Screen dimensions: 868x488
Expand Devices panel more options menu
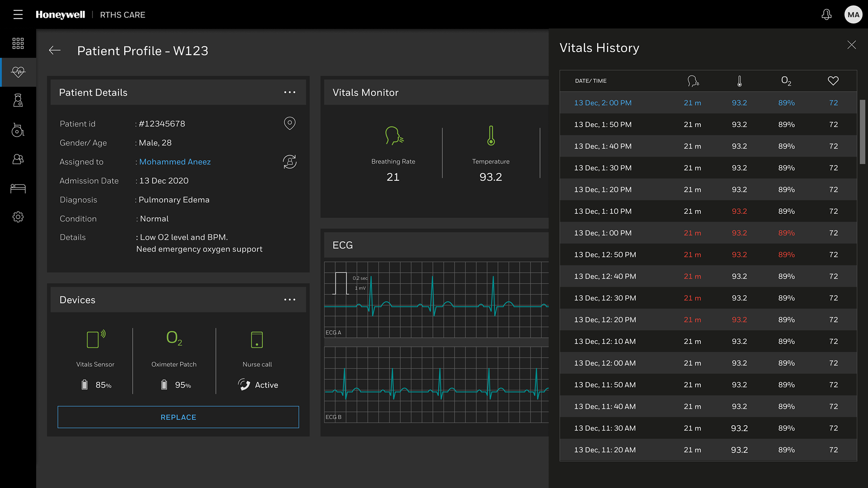coord(290,300)
